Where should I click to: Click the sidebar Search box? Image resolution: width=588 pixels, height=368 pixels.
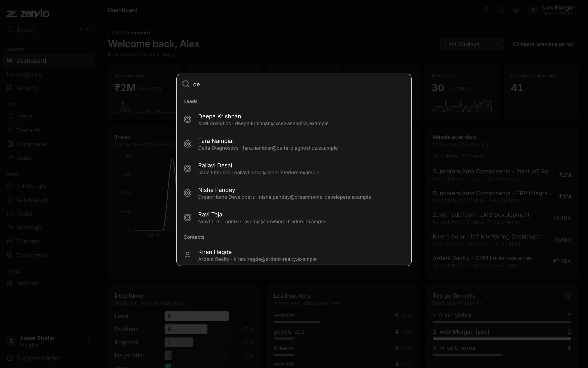[49, 29]
